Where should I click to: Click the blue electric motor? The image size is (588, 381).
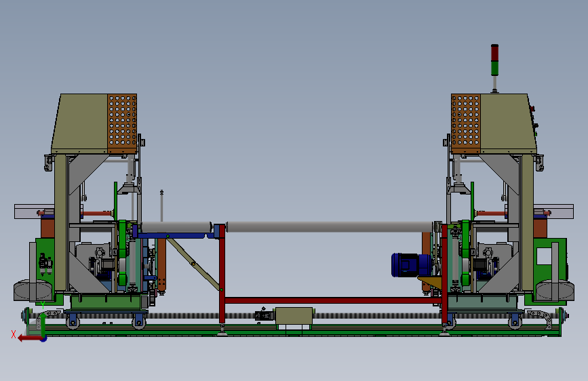(x=412, y=265)
